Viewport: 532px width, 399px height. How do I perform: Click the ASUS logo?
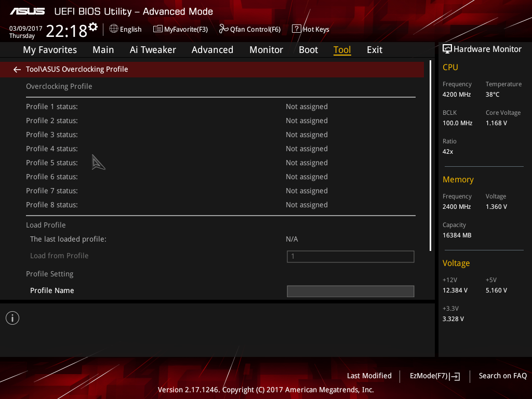tap(27, 11)
